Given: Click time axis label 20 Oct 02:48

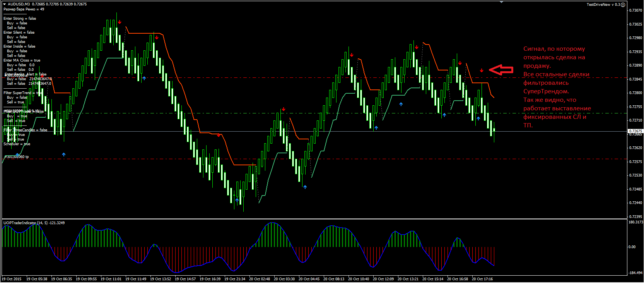Looking at the screenshot, I should point(260,279).
